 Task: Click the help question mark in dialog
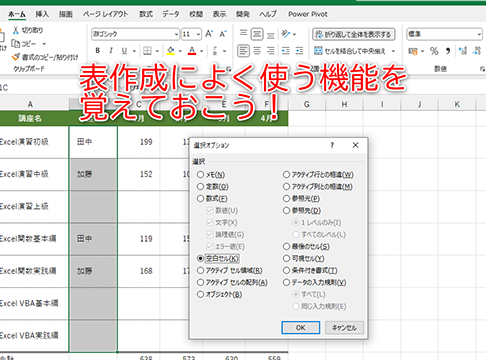[x=332, y=145]
